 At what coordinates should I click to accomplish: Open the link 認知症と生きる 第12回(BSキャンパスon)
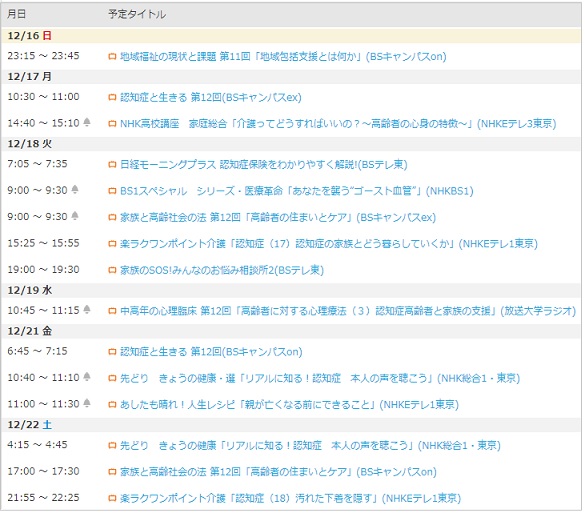point(211,352)
